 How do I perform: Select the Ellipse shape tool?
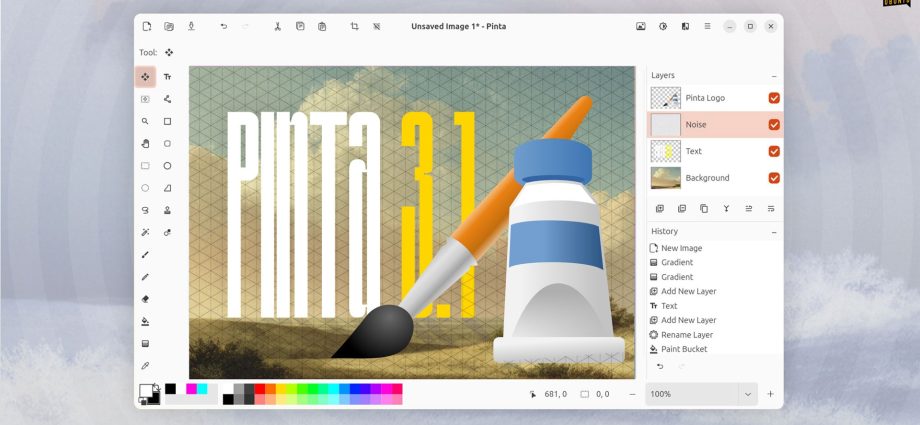(167, 166)
